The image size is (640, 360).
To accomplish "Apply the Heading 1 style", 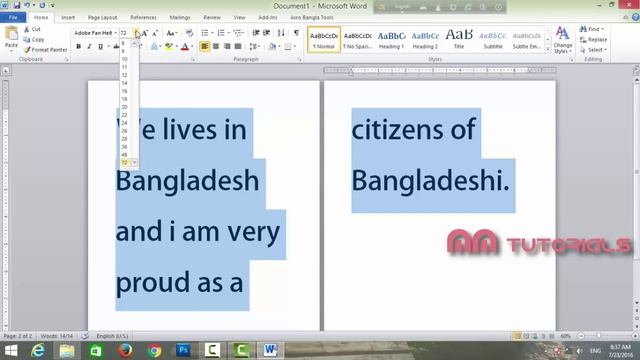I will tap(391, 40).
